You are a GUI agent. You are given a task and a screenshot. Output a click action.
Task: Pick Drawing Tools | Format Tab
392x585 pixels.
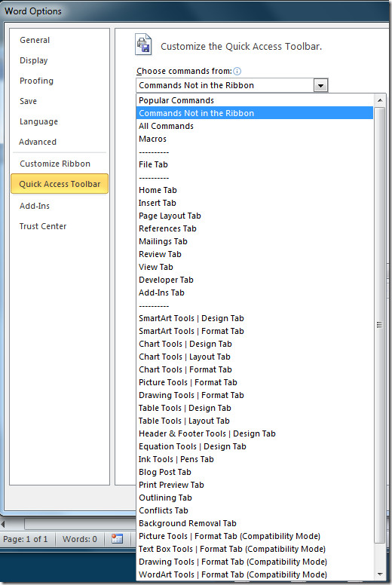[255, 395]
